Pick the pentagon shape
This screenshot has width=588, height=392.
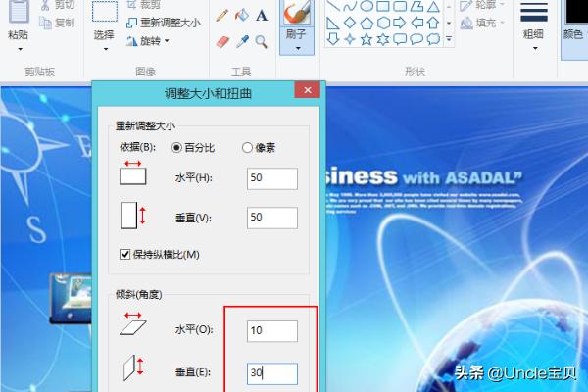367,24
